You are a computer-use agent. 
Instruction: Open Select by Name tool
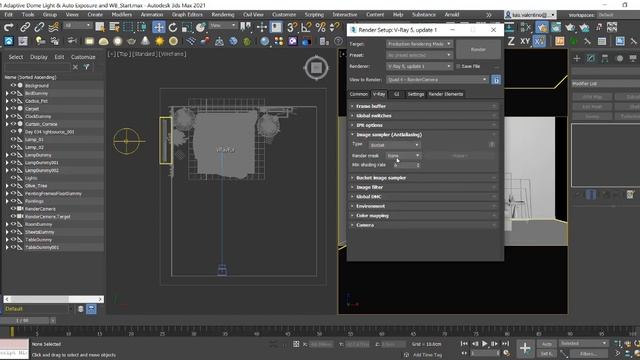[114, 27]
